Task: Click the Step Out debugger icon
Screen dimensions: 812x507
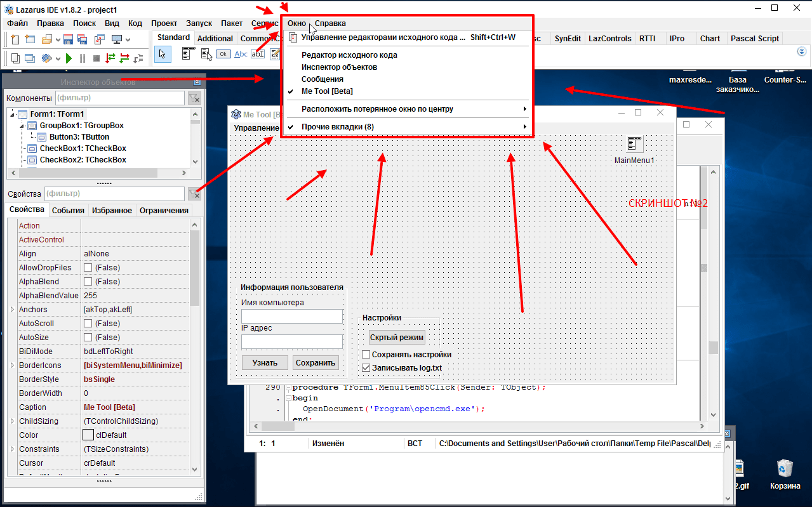Action: coord(138,58)
